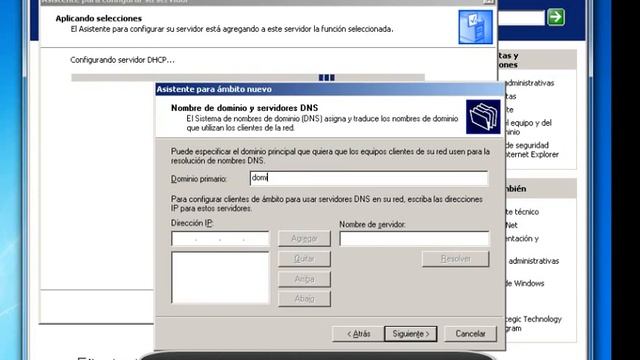The width and height of the screenshot is (640, 360).
Task: Click the Arriba button
Action: coord(304,279)
